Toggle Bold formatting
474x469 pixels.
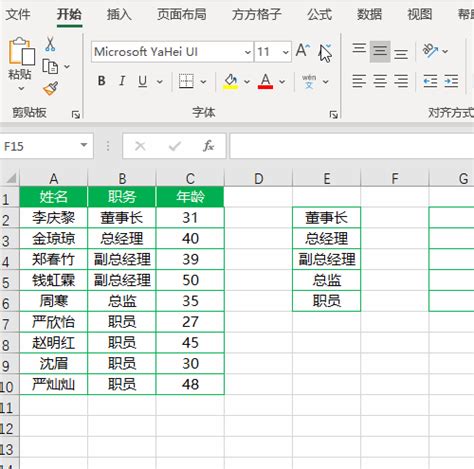[x=102, y=81]
